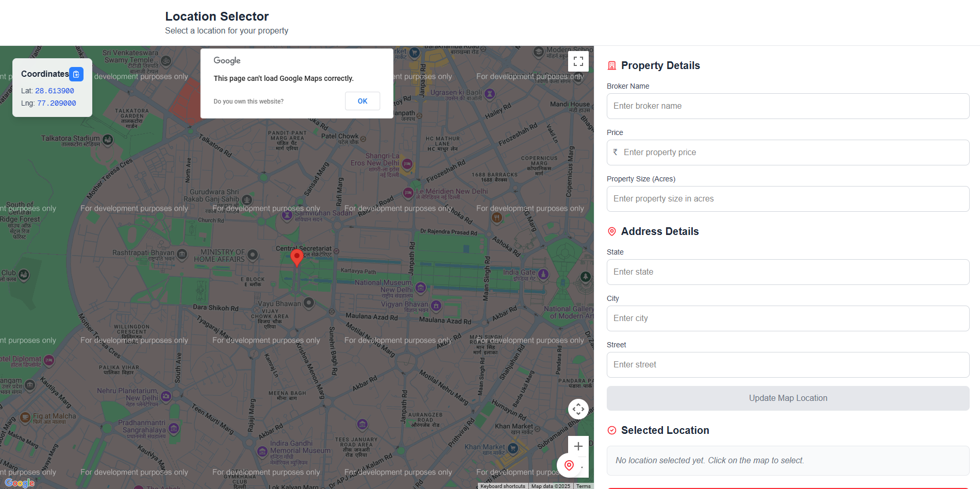The width and height of the screenshot is (980, 489).
Task: Open the Terms link on the map
Action: pyautogui.click(x=583, y=486)
